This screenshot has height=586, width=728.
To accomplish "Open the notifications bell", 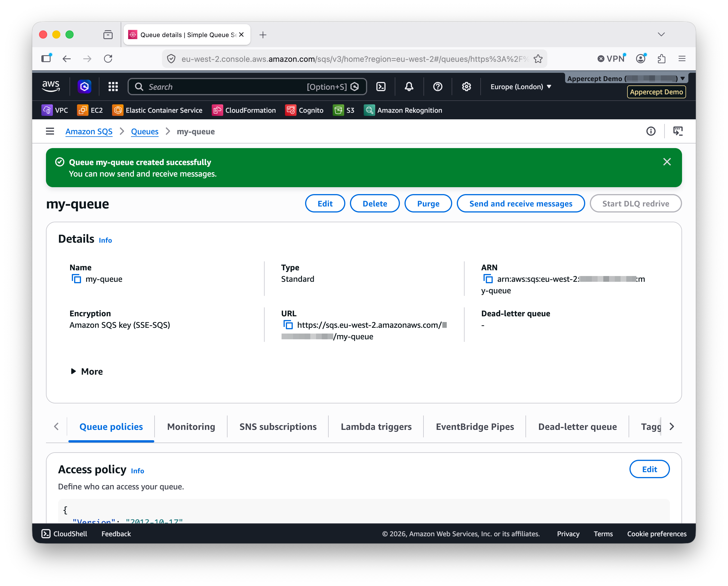I will 409,87.
